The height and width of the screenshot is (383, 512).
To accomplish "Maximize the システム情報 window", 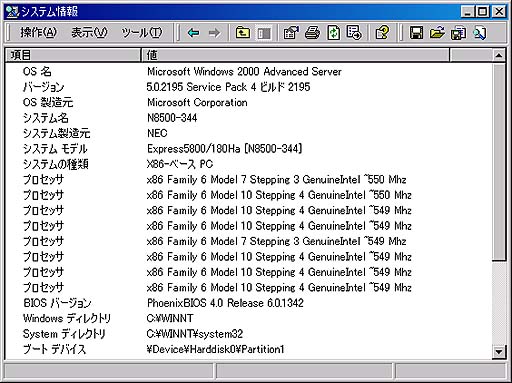I will coord(482,12).
